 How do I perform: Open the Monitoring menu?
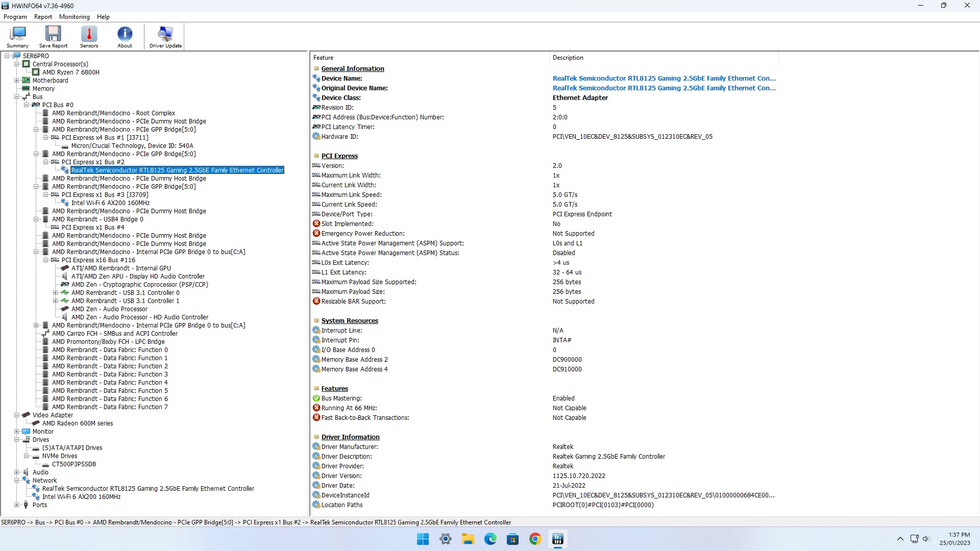pyautogui.click(x=74, y=17)
